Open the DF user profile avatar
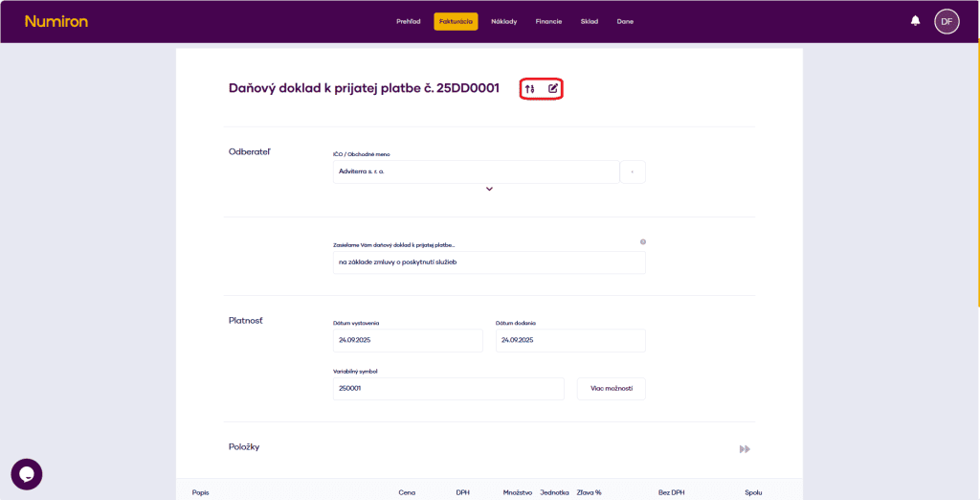 946,21
